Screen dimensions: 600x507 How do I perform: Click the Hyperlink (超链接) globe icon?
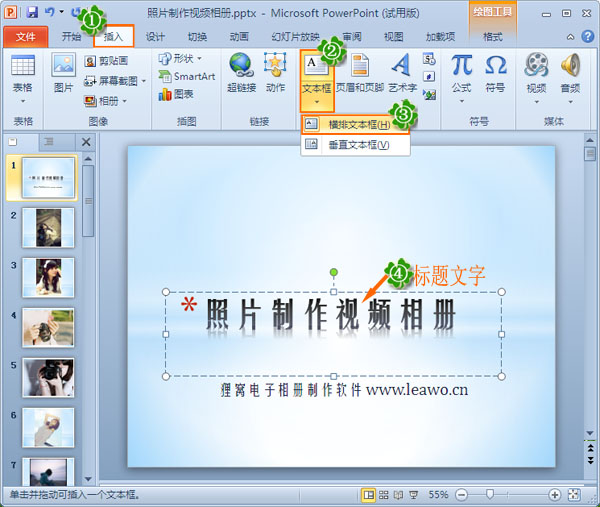click(x=241, y=64)
